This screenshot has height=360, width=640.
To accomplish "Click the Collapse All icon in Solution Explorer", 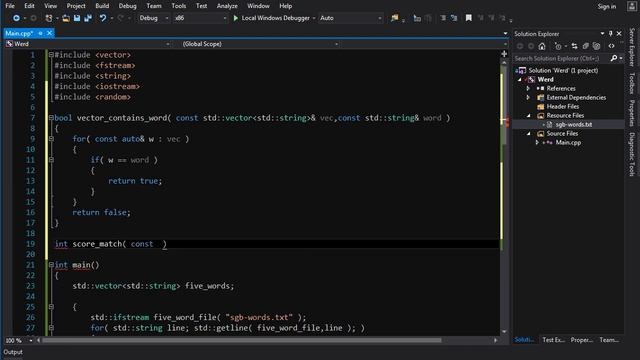I will click(585, 46).
